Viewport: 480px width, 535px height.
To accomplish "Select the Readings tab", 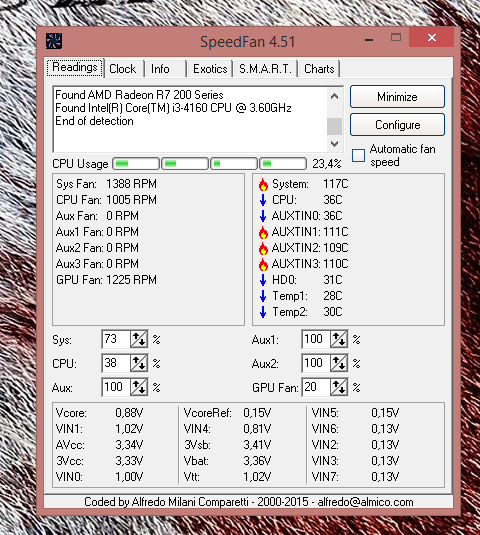I will tap(75, 68).
